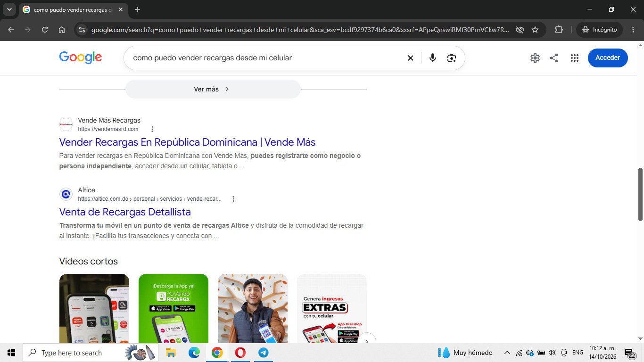This screenshot has width=644, height=362.
Task: Open the Chrome extensions puzzle icon
Action: pyautogui.click(x=559, y=30)
